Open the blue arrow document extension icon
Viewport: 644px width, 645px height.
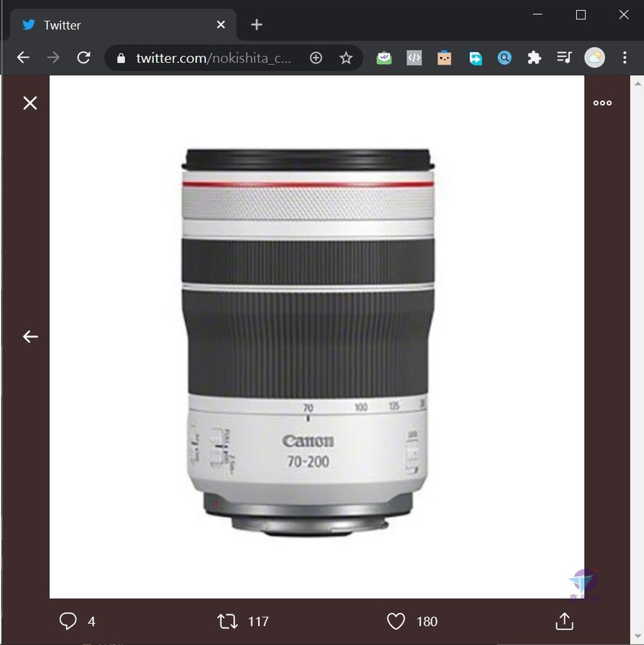click(x=475, y=58)
